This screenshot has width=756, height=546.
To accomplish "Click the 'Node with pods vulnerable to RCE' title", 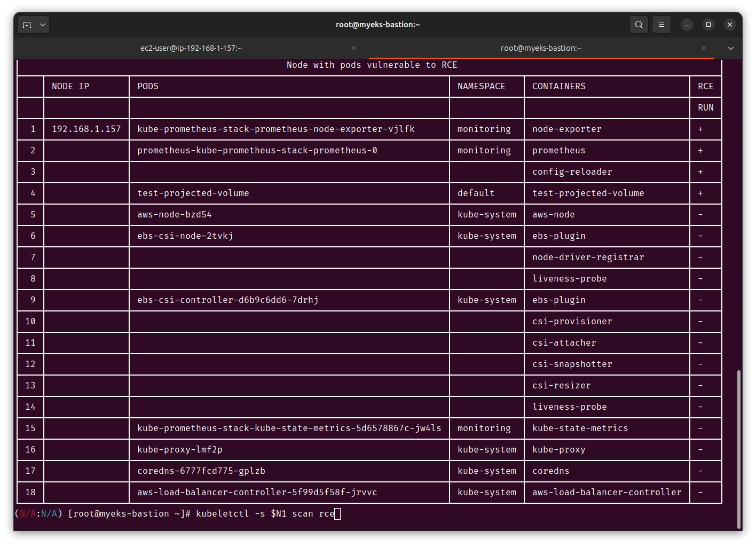I will [x=372, y=65].
